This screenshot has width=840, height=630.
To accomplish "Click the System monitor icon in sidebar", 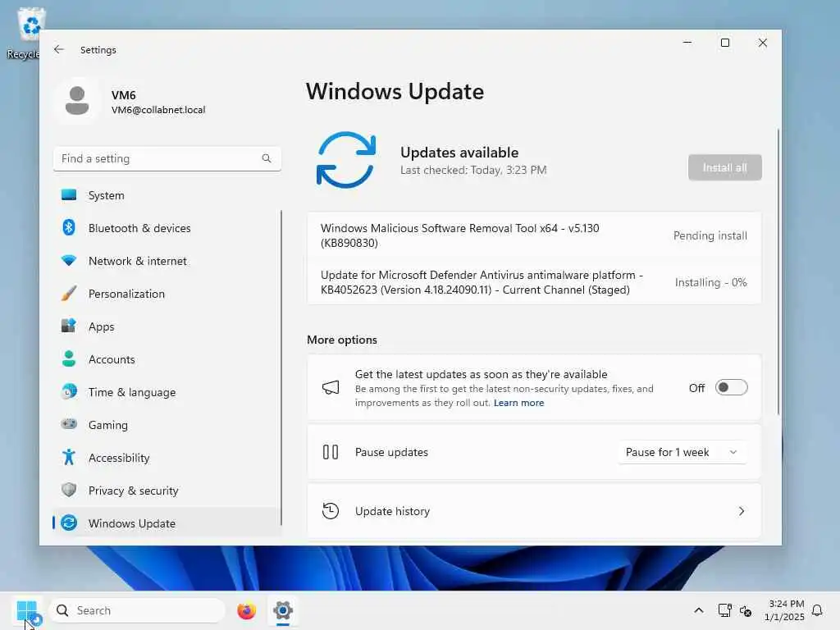I will click(x=69, y=195).
